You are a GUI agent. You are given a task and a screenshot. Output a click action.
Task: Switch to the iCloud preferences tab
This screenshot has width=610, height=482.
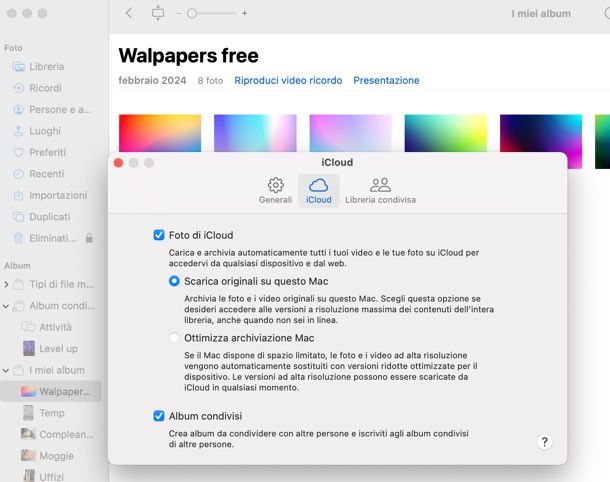click(x=318, y=191)
